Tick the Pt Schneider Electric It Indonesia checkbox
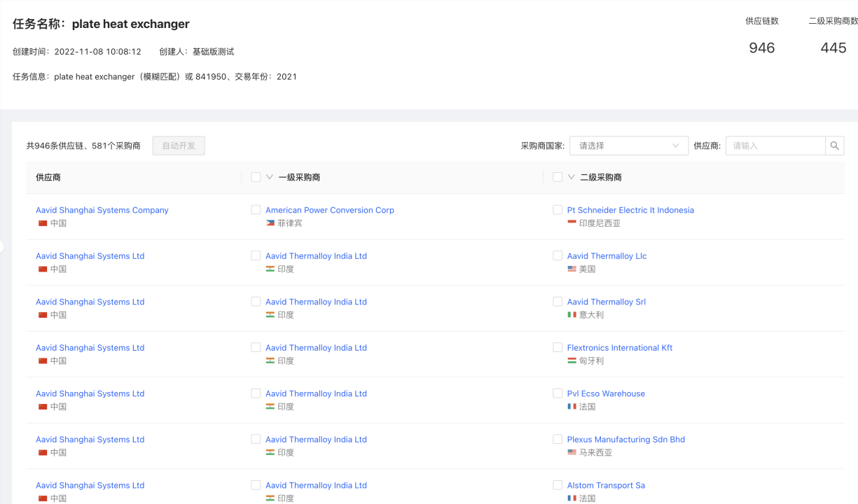The height and width of the screenshot is (504, 858). coord(558,210)
